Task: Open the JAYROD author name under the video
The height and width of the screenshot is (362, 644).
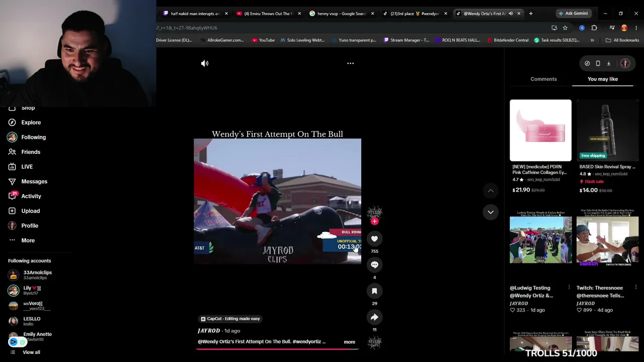Action: [209, 331]
